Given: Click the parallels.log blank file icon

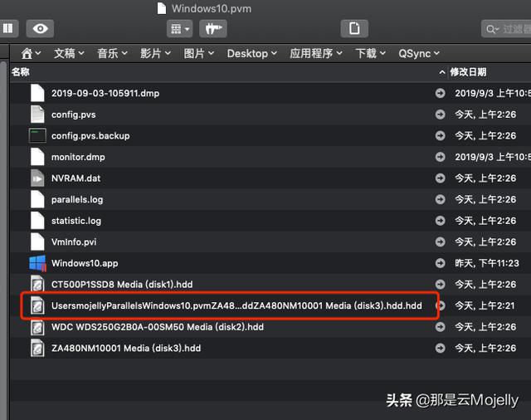Looking at the screenshot, I should [x=37, y=200].
